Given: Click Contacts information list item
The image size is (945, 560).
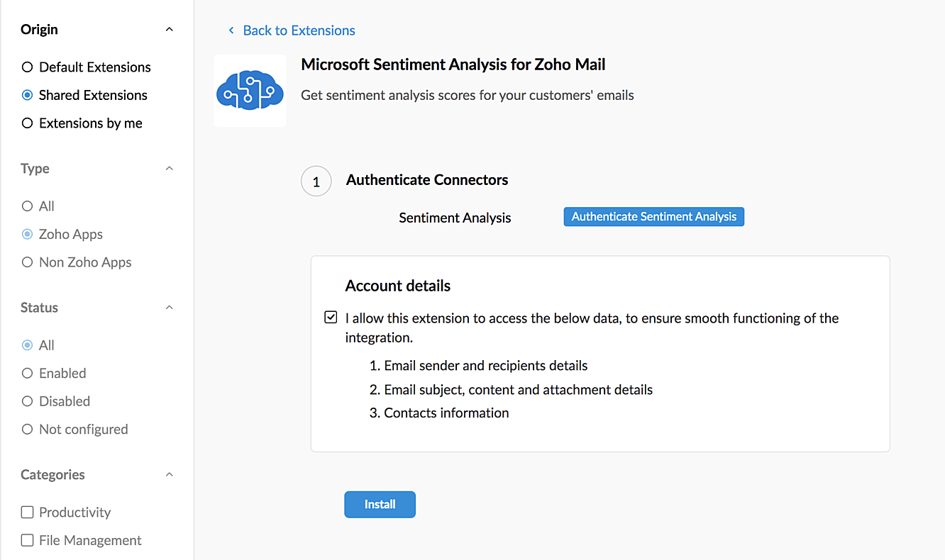Looking at the screenshot, I should [x=446, y=413].
